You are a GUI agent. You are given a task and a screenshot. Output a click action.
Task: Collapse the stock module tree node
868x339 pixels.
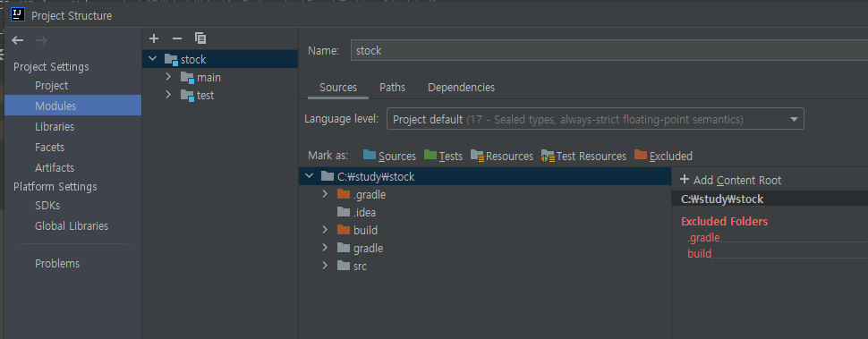(153, 59)
